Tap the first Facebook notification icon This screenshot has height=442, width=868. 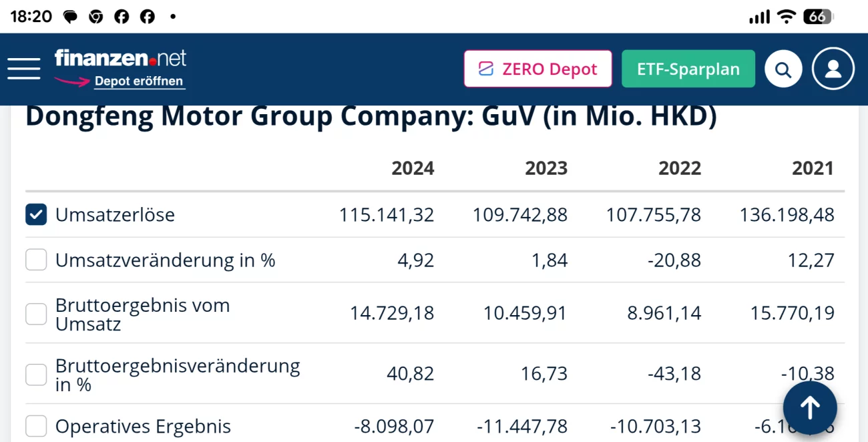point(122,17)
